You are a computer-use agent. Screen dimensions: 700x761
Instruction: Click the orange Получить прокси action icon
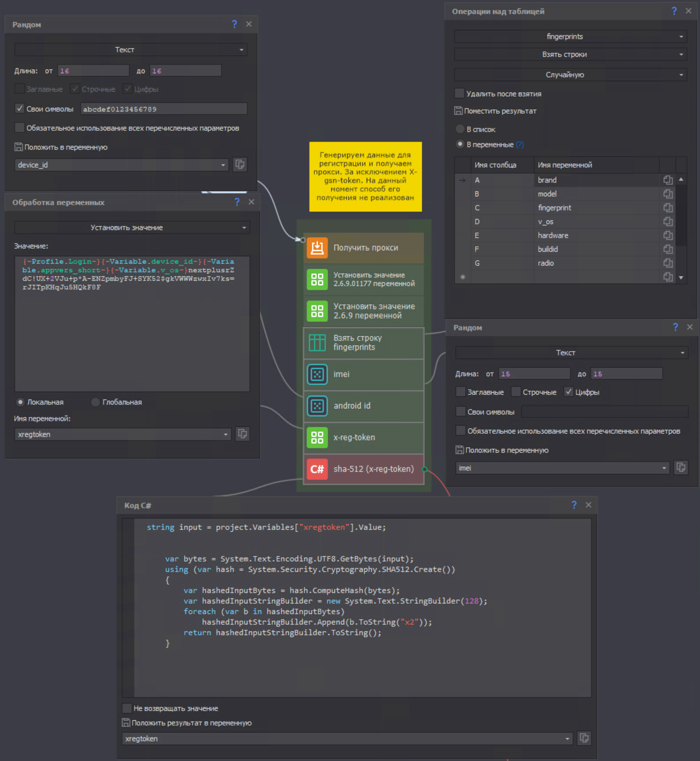[317, 248]
